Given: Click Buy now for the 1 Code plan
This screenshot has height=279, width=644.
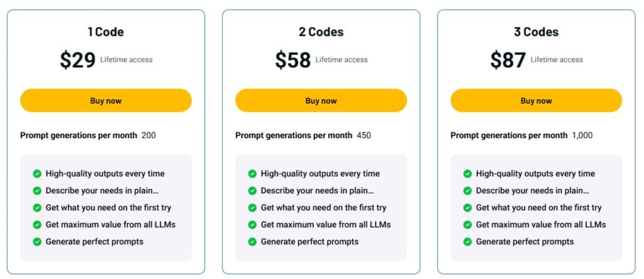Looking at the screenshot, I should (106, 101).
